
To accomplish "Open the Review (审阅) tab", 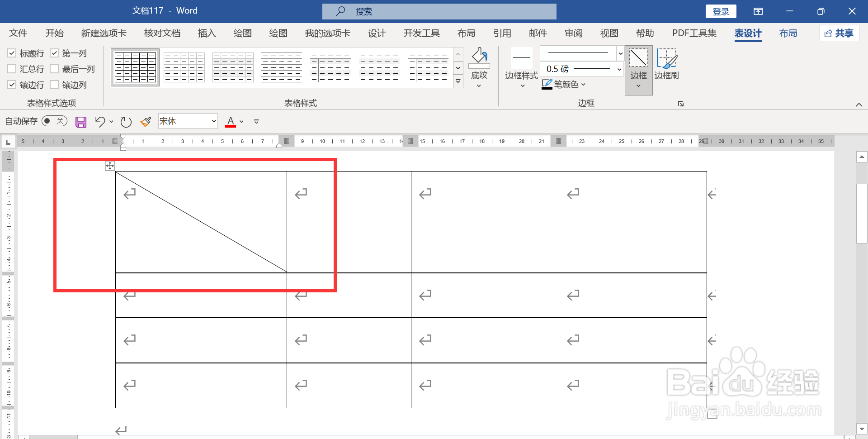I will pos(573,33).
